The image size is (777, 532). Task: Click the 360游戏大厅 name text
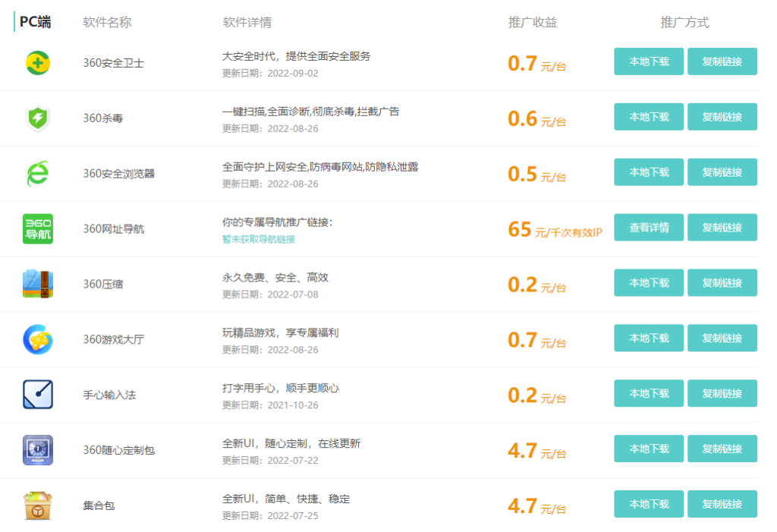114,340
